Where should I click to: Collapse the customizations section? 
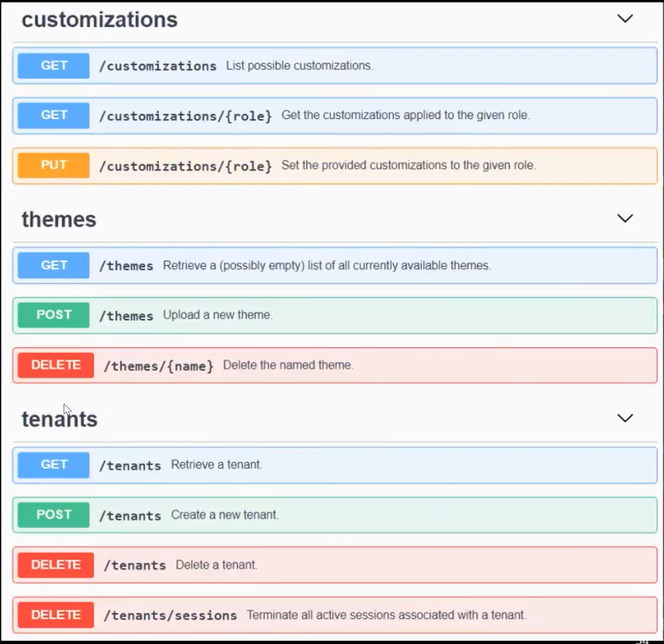(x=625, y=19)
